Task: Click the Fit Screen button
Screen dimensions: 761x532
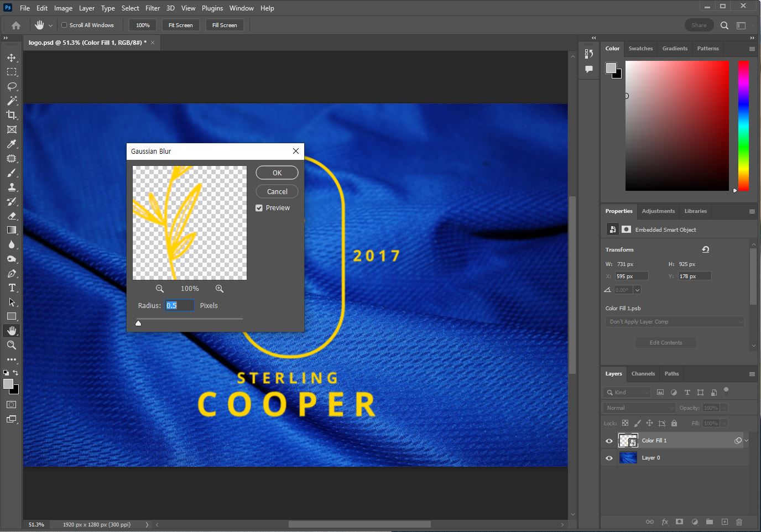Action: click(181, 25)
